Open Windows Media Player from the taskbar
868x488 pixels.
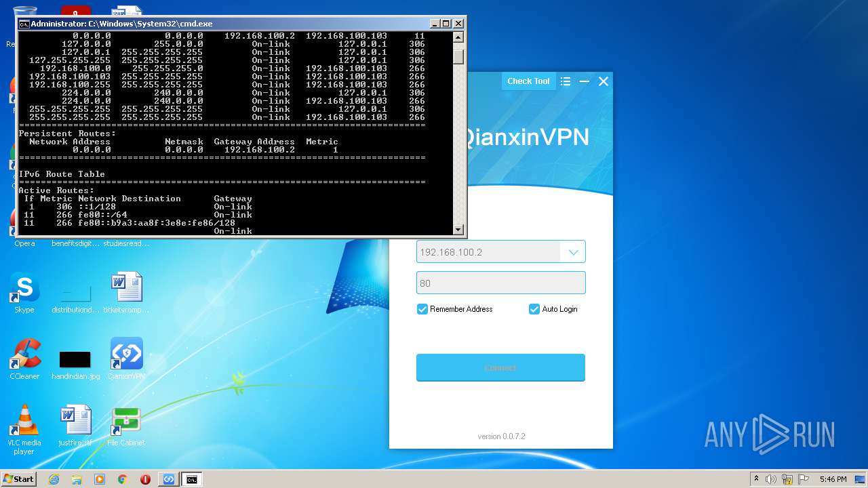100,479
